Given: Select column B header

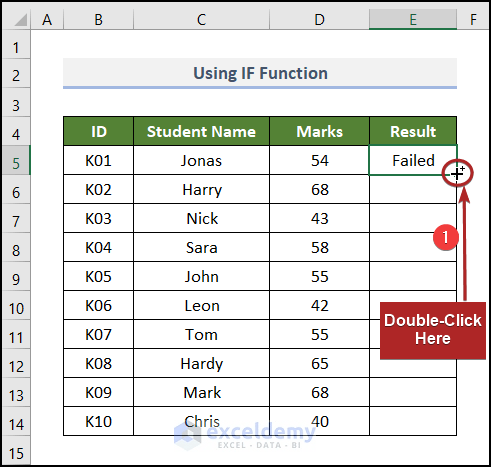Looking at the screenshot, I should tap(98, 20).
